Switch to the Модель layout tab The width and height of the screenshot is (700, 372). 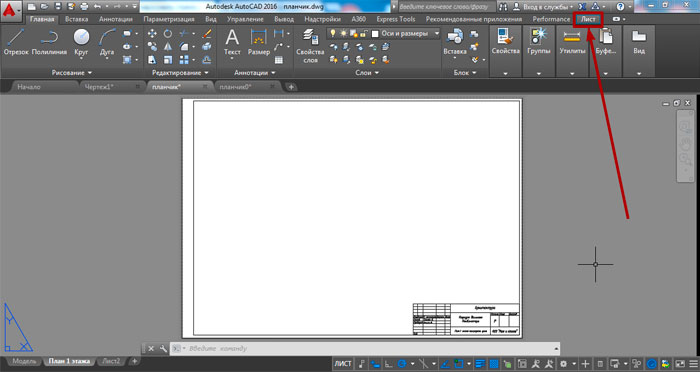click(24, 361)
